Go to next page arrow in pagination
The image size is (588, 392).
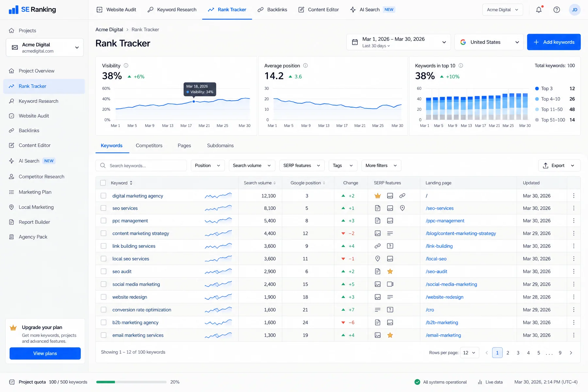[x=571, y=353]
